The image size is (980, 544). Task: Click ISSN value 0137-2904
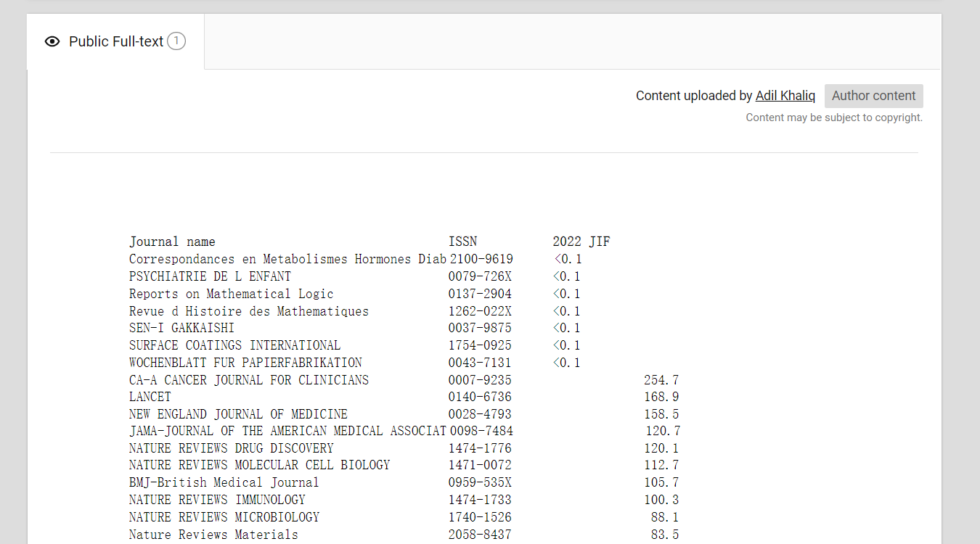480,294
